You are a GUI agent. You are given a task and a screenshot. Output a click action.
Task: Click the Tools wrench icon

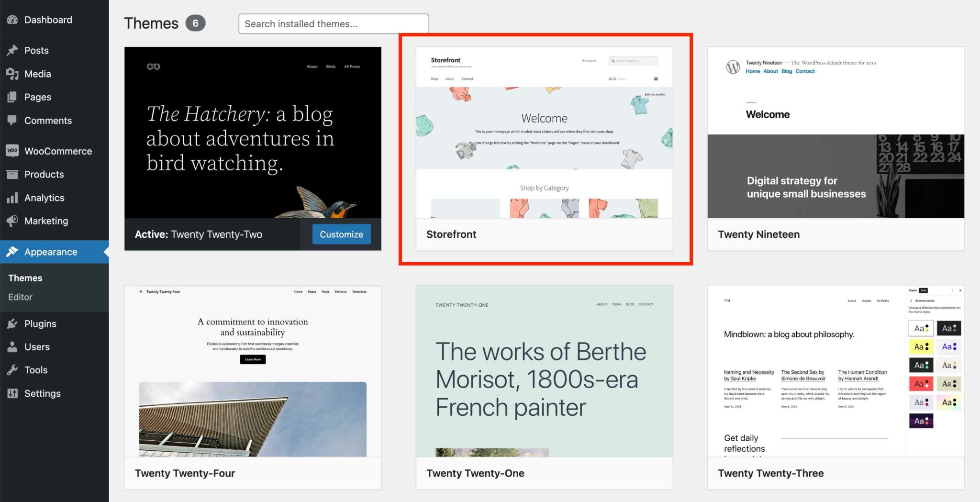pyautogui.click(x=12, y=370)
